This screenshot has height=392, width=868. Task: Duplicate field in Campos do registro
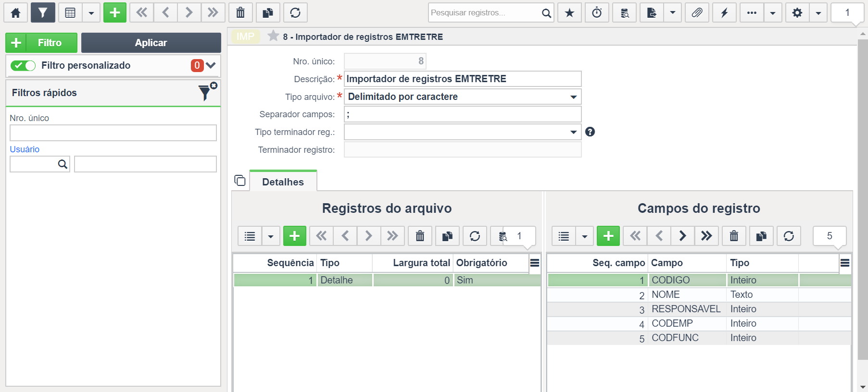pyautogui.click(x=761, y=236)
